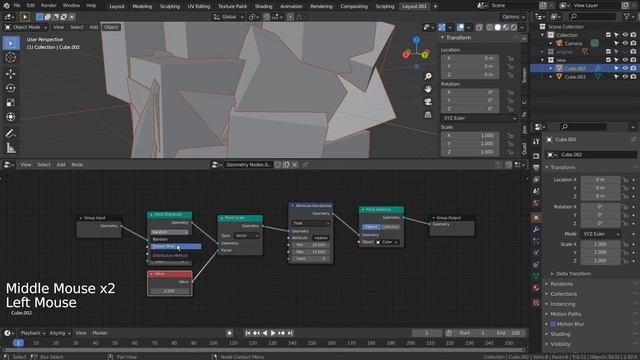The height and width of the screenshot is (360, 640).
Task: Open the Playback popover in timeline
Action: click(33, 333)
